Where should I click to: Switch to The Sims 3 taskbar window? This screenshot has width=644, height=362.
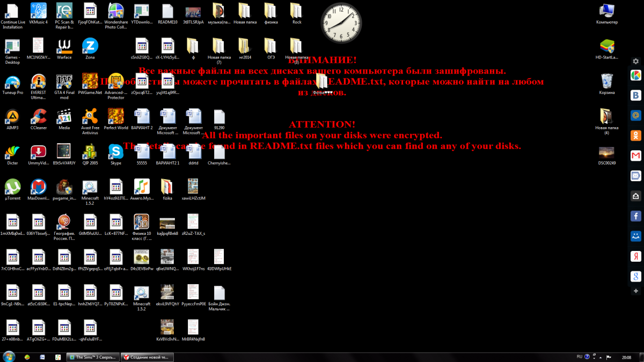[x=93, y=357]
